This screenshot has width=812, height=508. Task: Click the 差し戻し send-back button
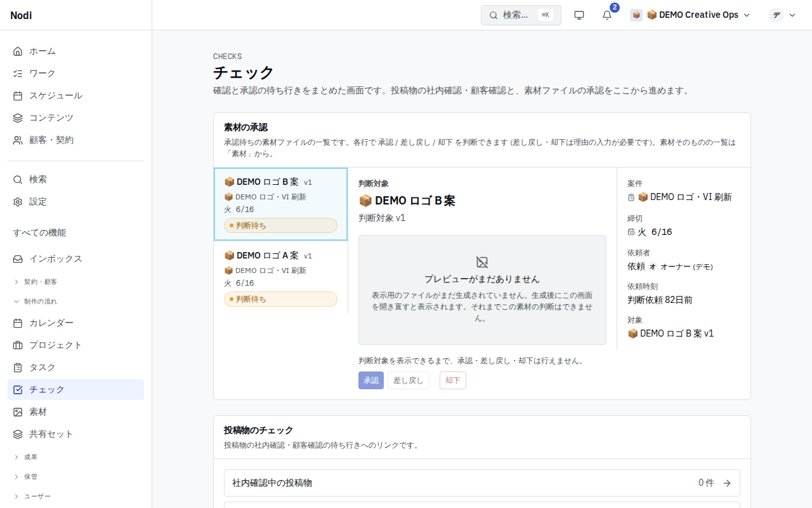click(409, 380)
